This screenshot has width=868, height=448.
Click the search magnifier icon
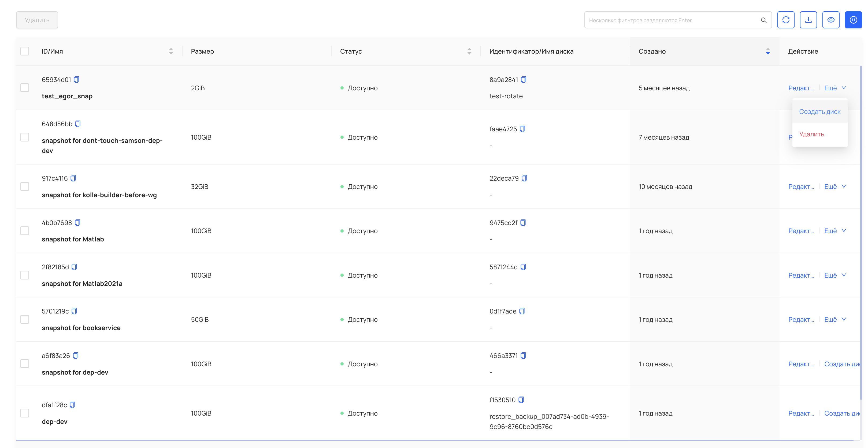[763, 20]
